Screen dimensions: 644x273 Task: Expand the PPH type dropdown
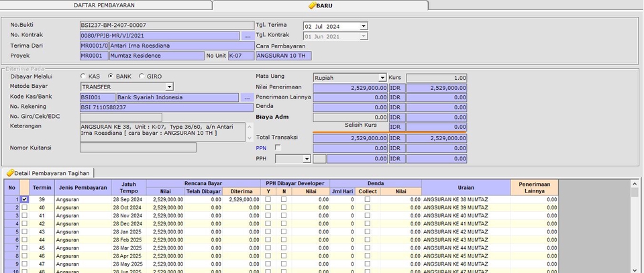(x=307, y=159)
